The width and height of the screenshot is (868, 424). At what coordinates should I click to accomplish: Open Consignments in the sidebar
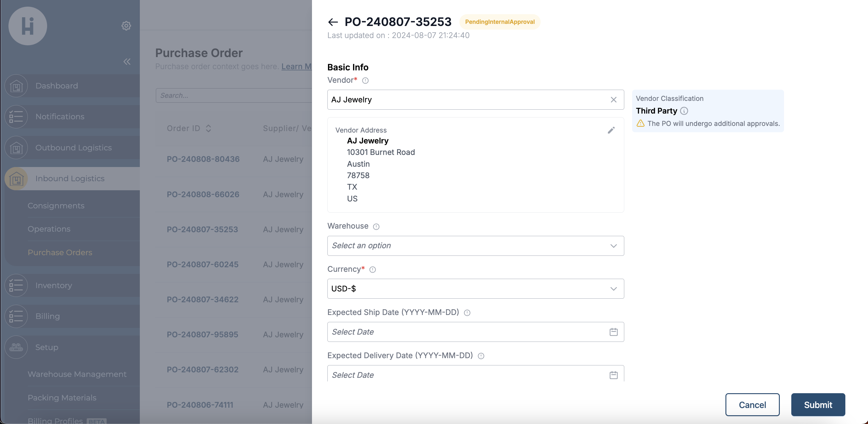point(56,206)
